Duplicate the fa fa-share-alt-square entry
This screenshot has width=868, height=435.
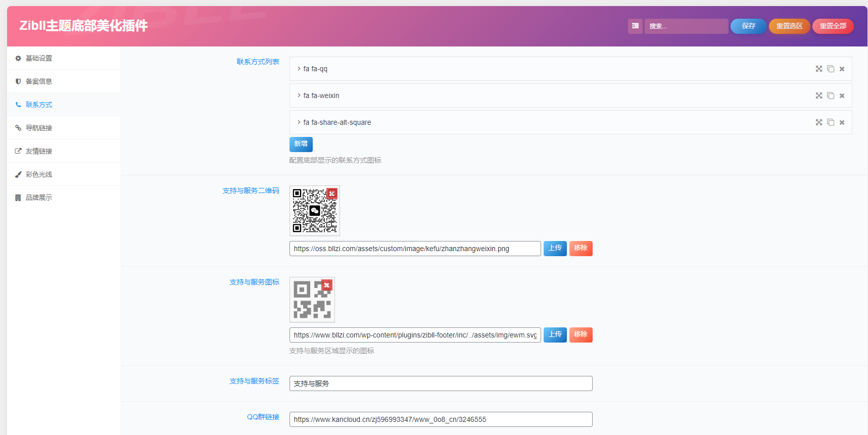coord(831,122)
